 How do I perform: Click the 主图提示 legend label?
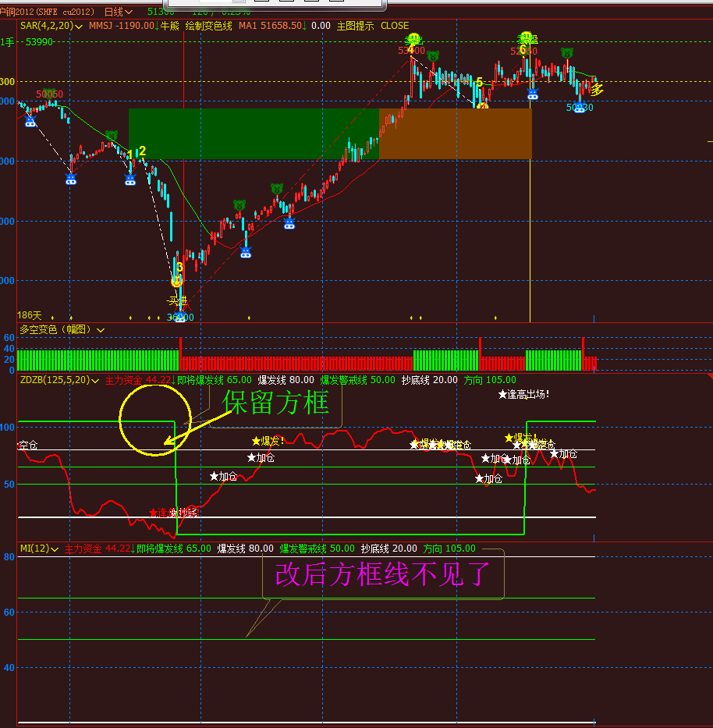355,26
